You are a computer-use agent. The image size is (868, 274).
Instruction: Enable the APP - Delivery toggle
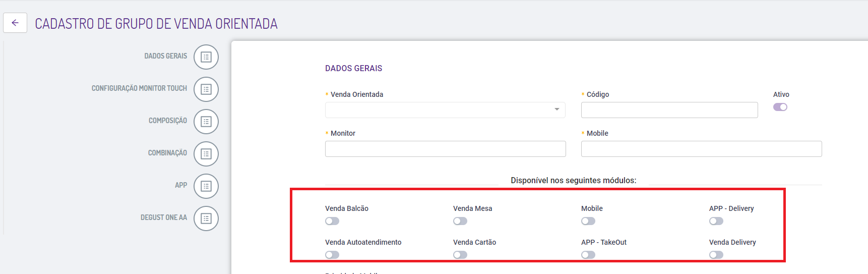point(716,221)
